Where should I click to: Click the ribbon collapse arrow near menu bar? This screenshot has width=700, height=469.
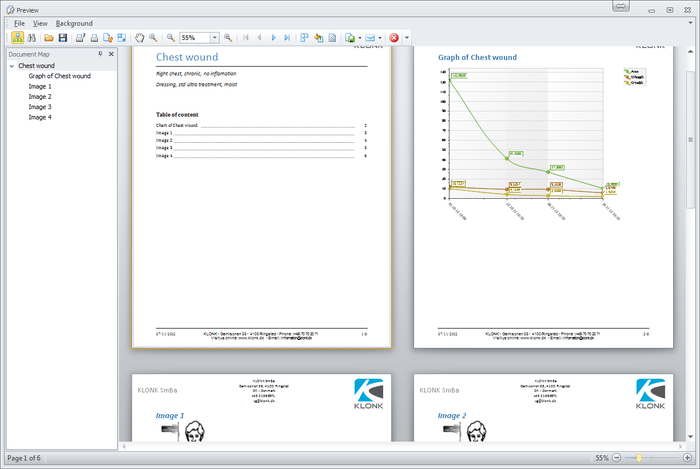point(690,23)
